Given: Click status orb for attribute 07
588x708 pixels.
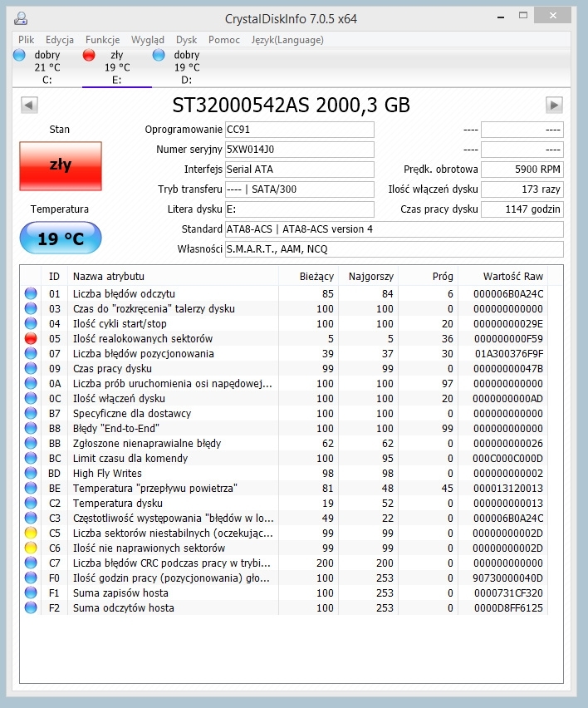Looking at the screenshot, I should coord(31,353).
